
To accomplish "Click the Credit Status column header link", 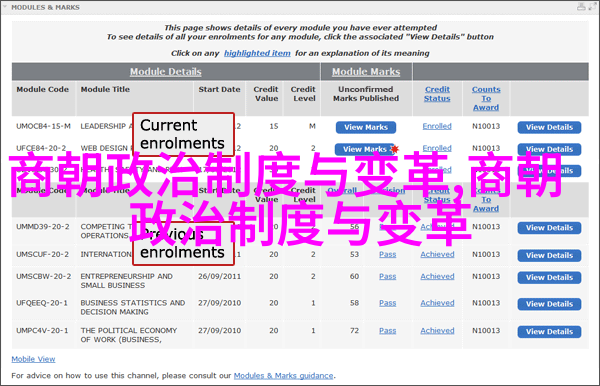I will 437,94.
